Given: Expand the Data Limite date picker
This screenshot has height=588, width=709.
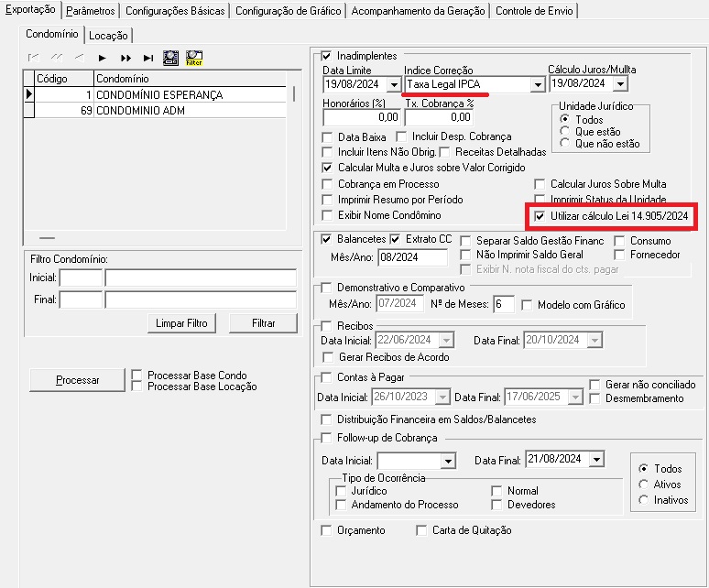Looking at the screenshot, I should [x=394, y=84].
